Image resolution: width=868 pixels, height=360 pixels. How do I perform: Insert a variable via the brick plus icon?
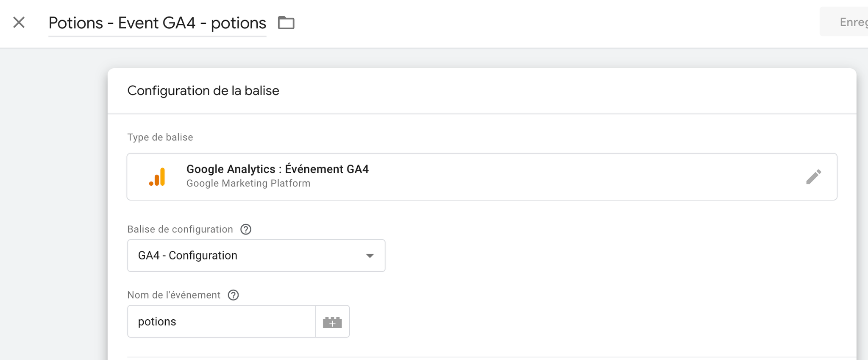[x=333, y=322]
